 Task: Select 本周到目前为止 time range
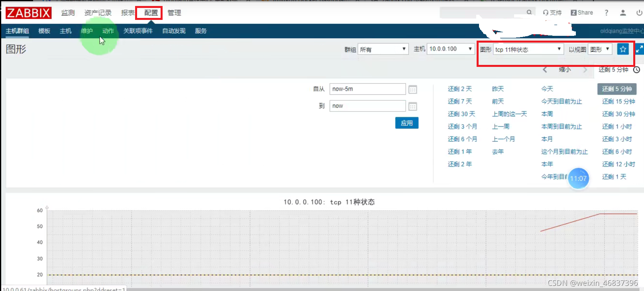coord(562,127)
